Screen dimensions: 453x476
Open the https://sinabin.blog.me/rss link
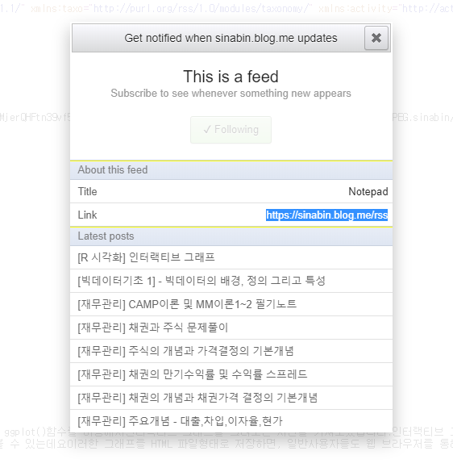pos(327,215)
